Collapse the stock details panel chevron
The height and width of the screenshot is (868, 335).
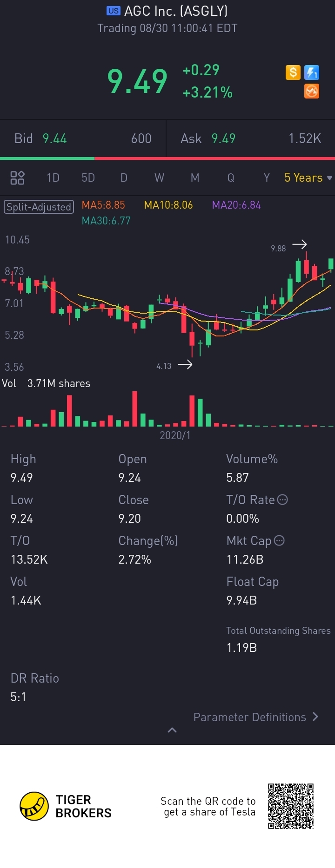coord(172,730)
